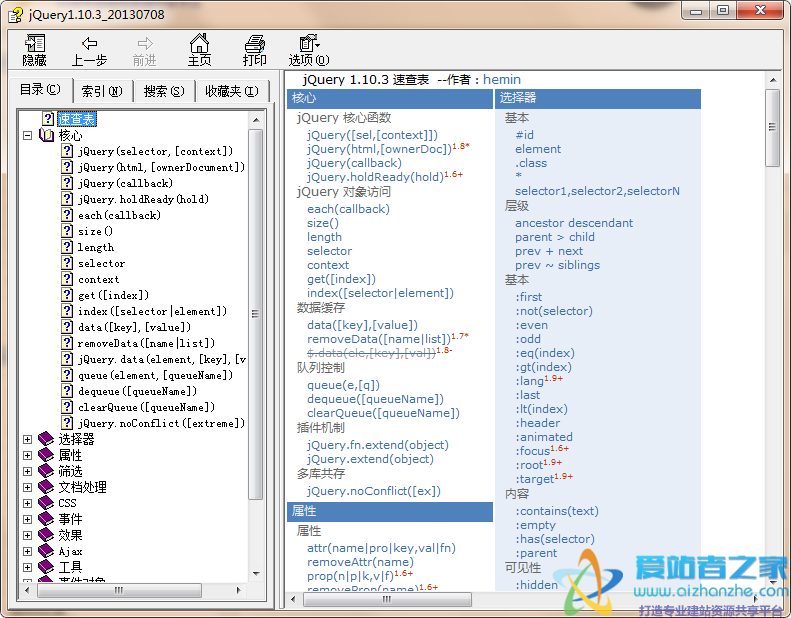Open the :animated selector link
Image resolution: width=791 pixels, height=618 pixels.
coord(544,436)
